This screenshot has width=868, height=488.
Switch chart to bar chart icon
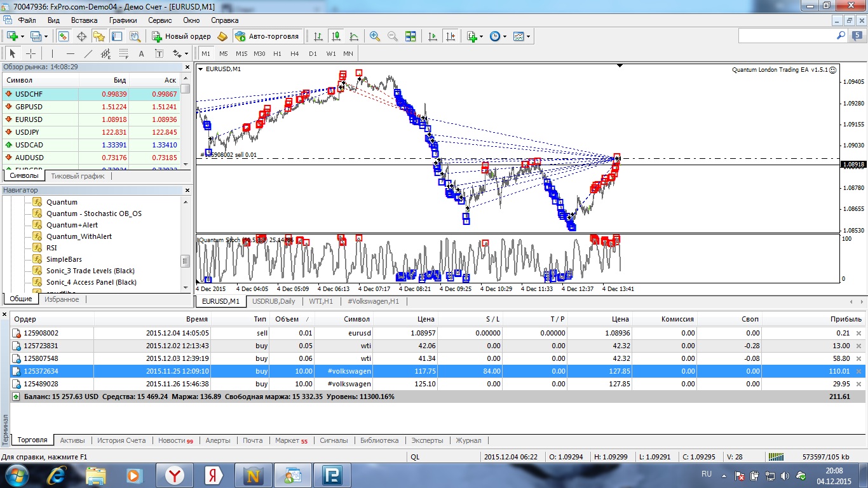[x=318, y=36]
